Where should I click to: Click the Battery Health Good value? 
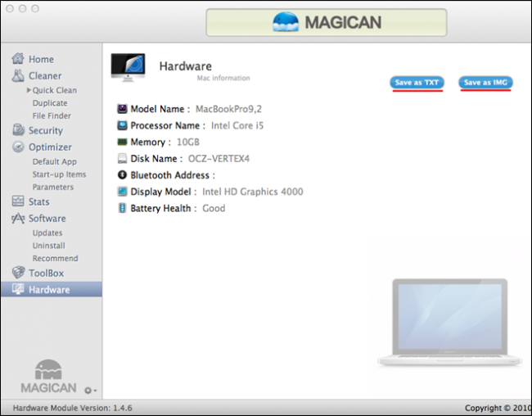[214, 208]
